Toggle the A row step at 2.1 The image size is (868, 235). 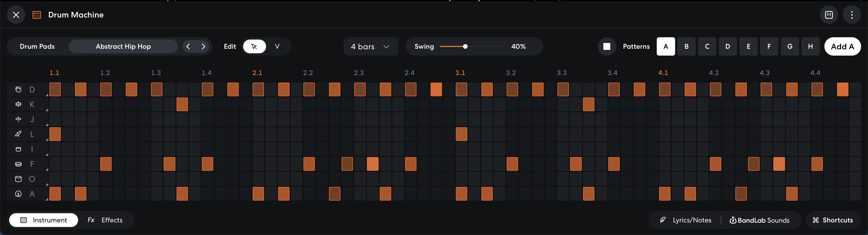tap(258, 194)
